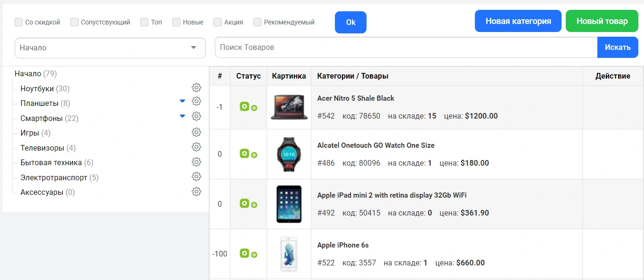Image resolution: width=644 pixels, height=280 pixels.
Task: Click gear icon for Бытовая техника
Action: [196, 162]
